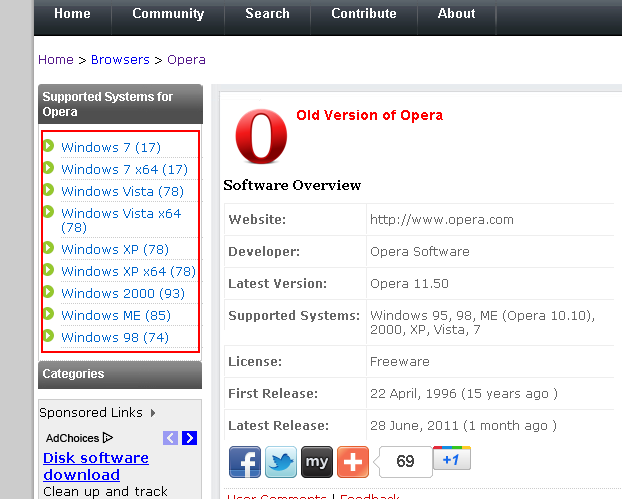Open the Windows 7 x64 (17) link
The height and width of the screenshot is (499, 622).
pyautogui.click(x=125, y=170)
